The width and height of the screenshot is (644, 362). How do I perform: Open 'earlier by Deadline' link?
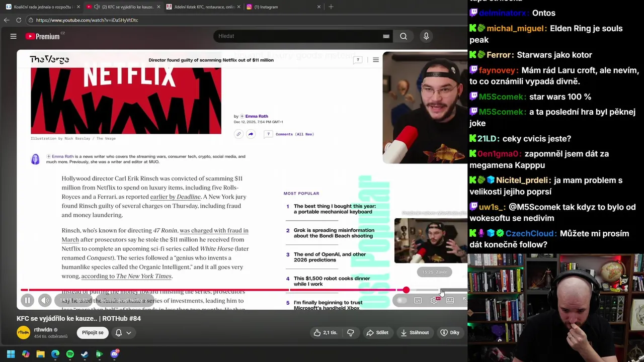[x=175, y=197]
